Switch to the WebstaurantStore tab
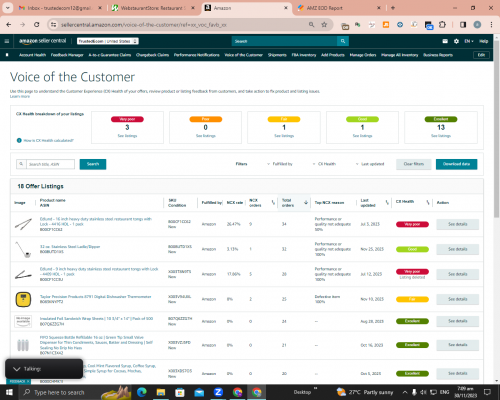Screen dimensions: 500x400 [x=153, y=8]
